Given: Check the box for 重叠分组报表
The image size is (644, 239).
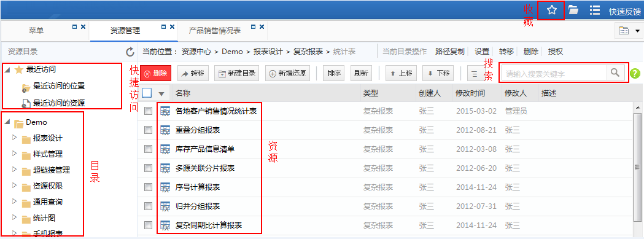Looking at the screenshot, I should (x=149, y=130).
